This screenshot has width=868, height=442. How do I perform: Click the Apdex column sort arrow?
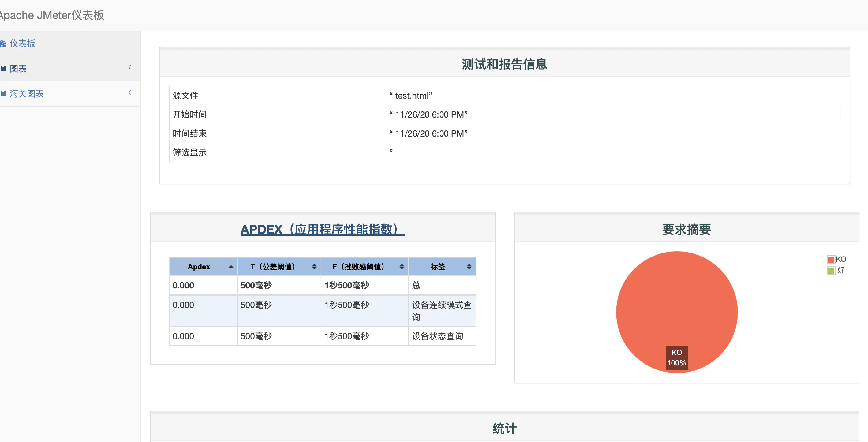click(231, 267)
